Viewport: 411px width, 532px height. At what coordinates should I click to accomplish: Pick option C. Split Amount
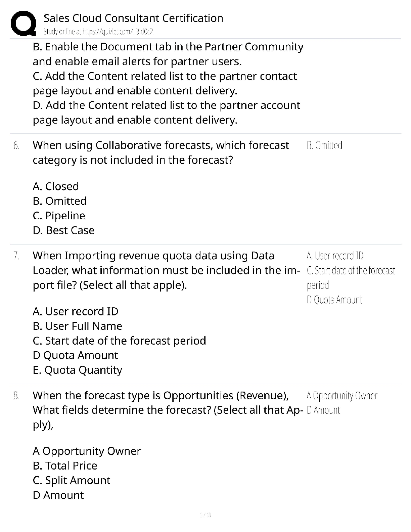point(72,481)
